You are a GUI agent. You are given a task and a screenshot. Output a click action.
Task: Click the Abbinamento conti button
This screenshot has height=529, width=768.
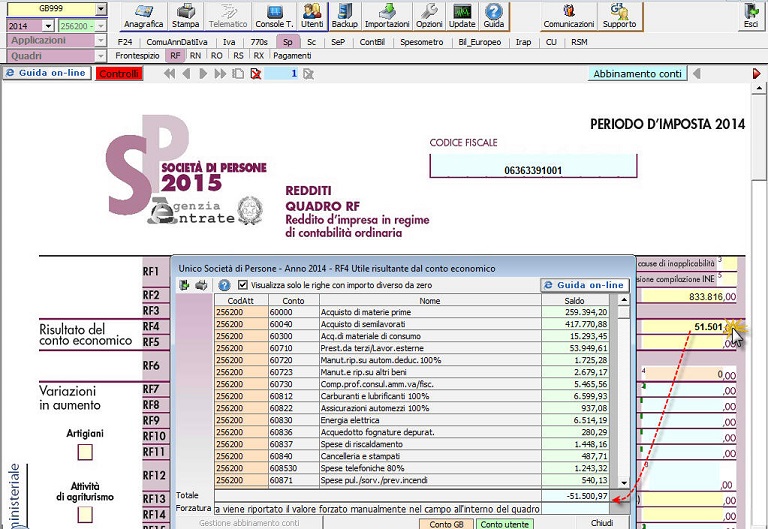(637, 73)
